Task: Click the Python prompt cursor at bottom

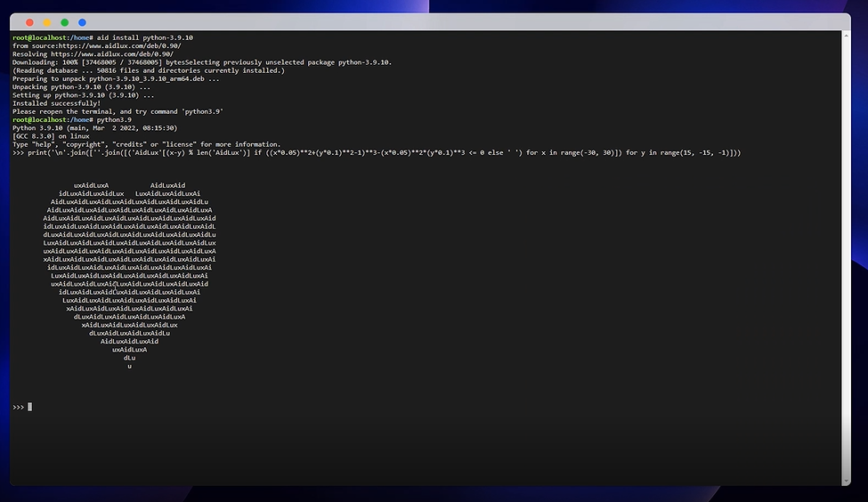Action: point(30,408)
